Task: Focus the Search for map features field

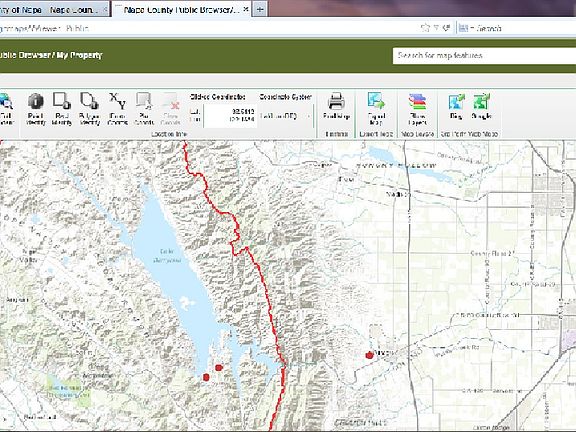Action: coord(484,55)
